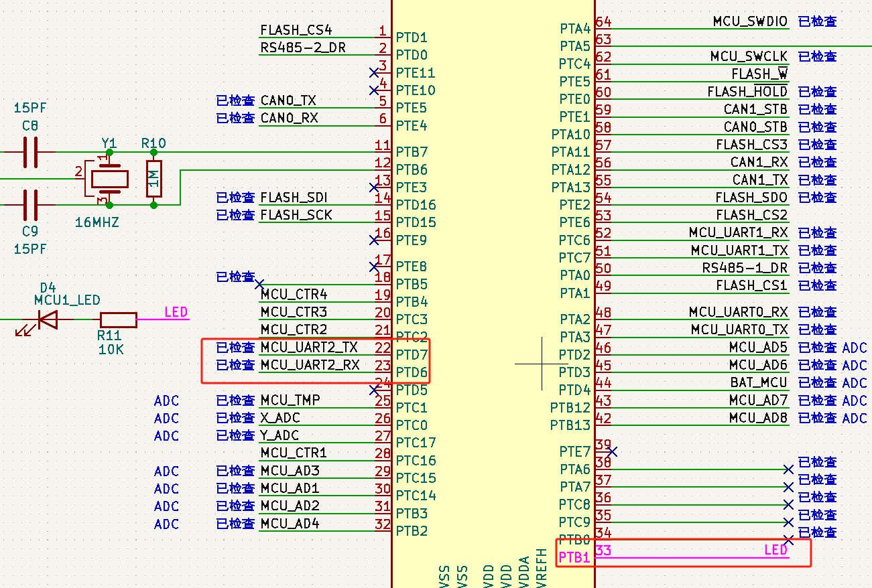Select the ADC label next to MCU_TMP

coord(166,400)
